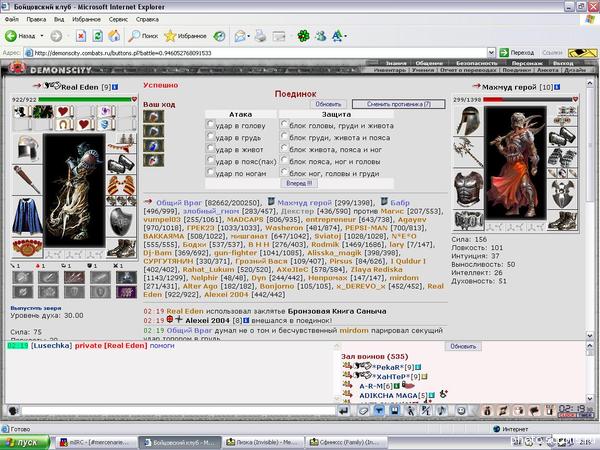
Task: Click the 'Выпустить зверя' link
Action: click(36, 308)
